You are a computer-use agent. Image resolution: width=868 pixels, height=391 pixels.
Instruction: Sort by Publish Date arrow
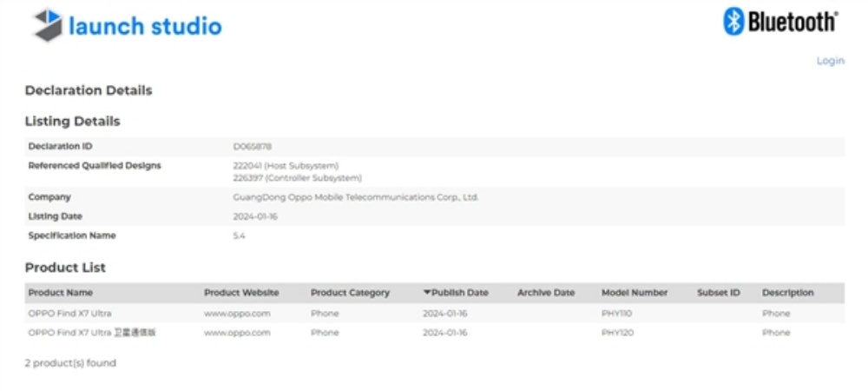(x=427, y=293)
